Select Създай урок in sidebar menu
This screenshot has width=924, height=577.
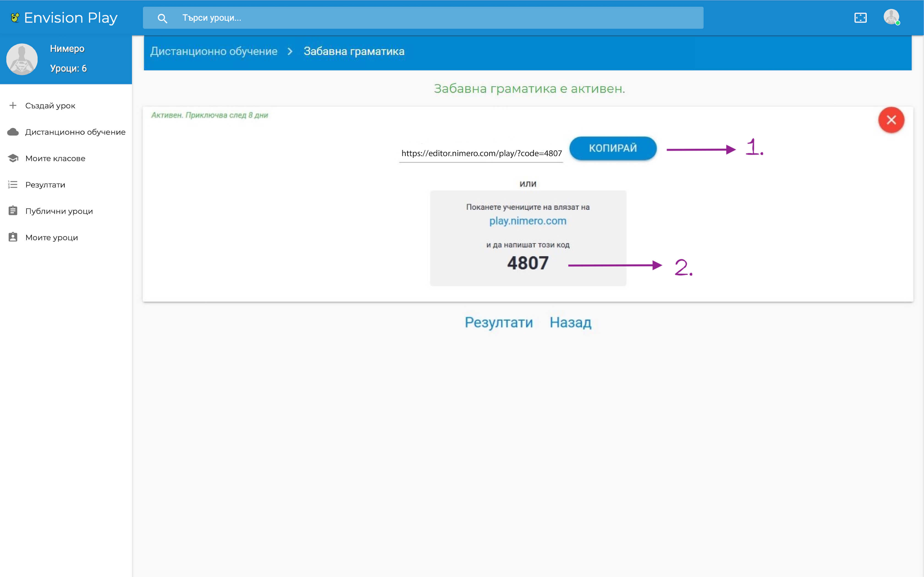click(x=50, y=106)
